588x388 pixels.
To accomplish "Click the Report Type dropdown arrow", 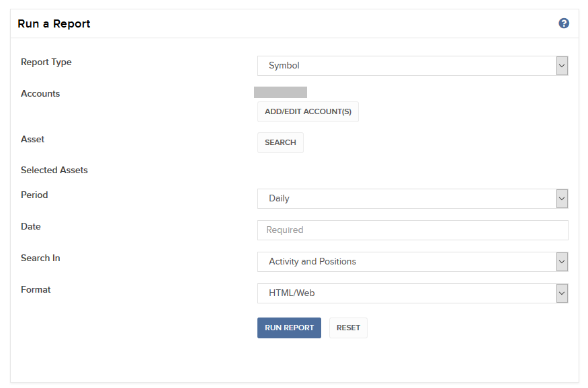I will [561, 65].
